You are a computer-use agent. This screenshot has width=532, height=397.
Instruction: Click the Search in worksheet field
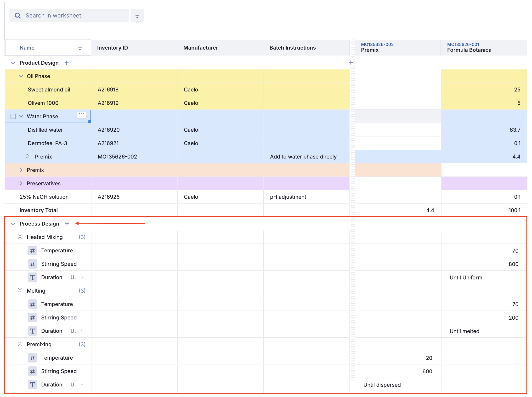[x=72, y=16]
